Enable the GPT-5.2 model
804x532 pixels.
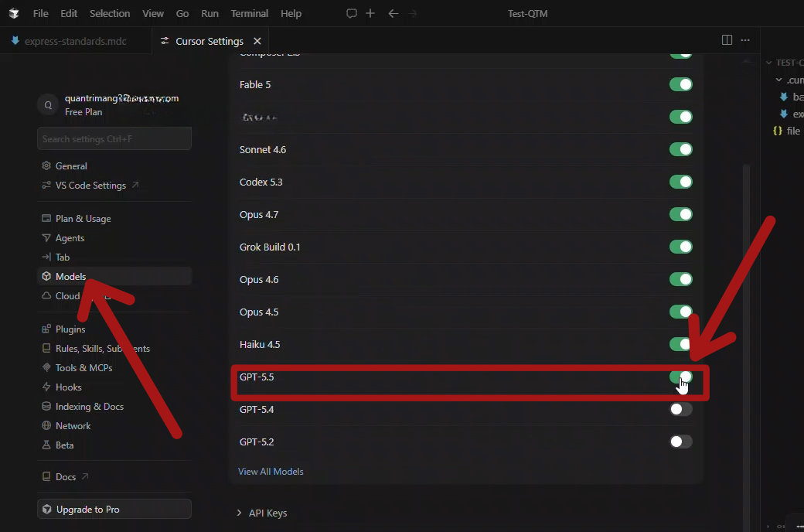pos(680,442)
